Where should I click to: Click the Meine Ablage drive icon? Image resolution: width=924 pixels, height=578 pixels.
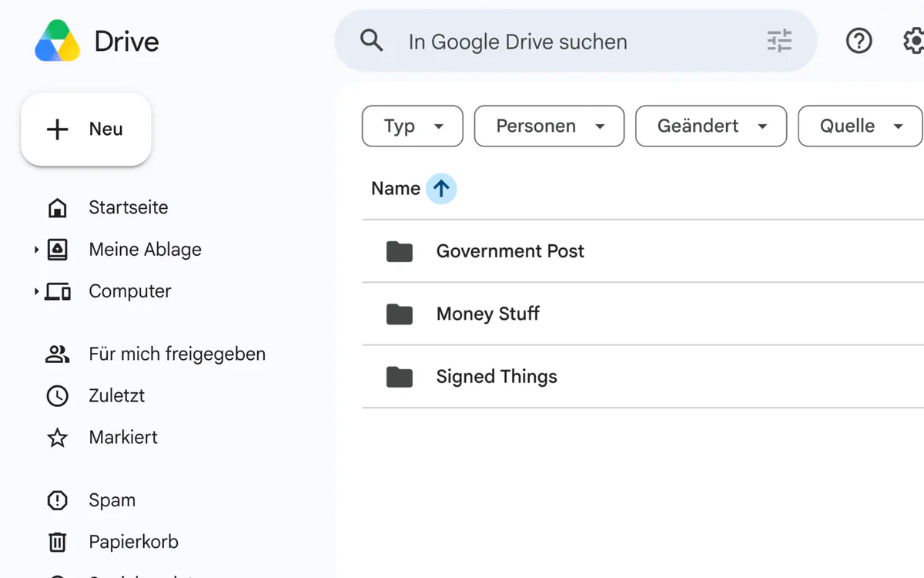(58, 250)
